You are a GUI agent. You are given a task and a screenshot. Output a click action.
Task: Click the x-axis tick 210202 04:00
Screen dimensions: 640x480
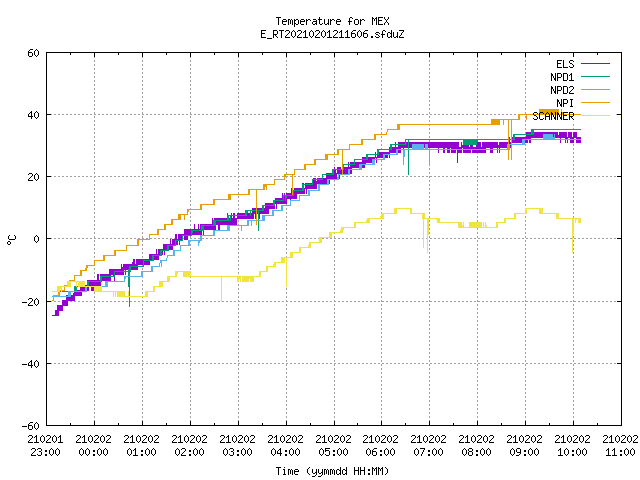[285, 446]
